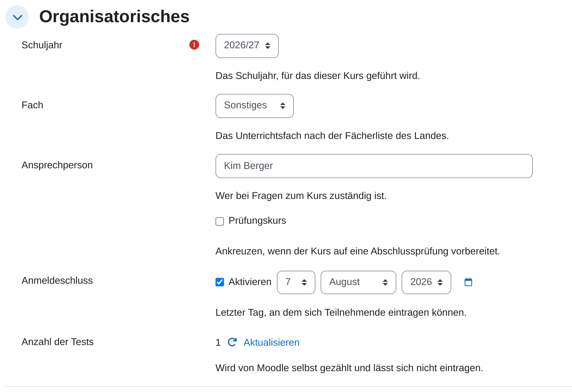Click the refresh icon beside Aktualisieren

[x=232, y=342]
